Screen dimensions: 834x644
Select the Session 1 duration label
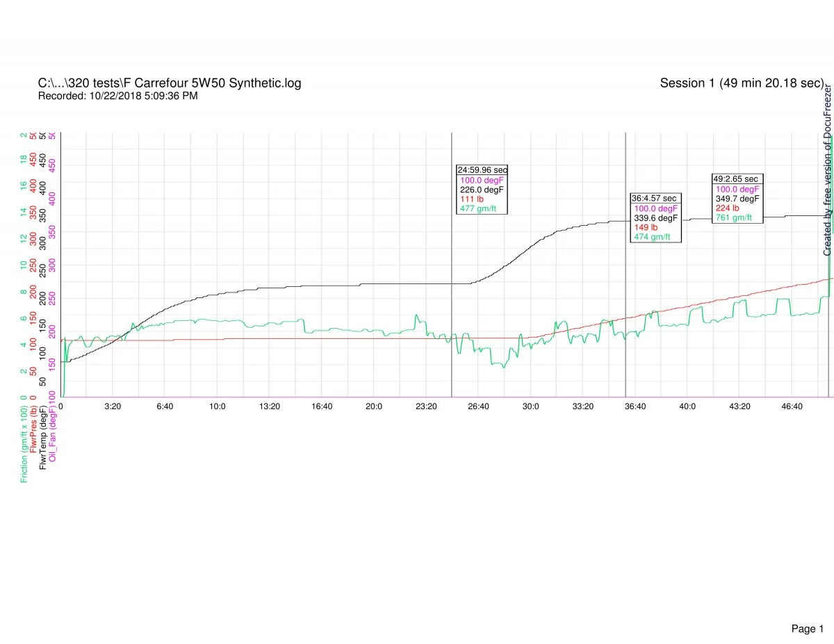(741, 83)
